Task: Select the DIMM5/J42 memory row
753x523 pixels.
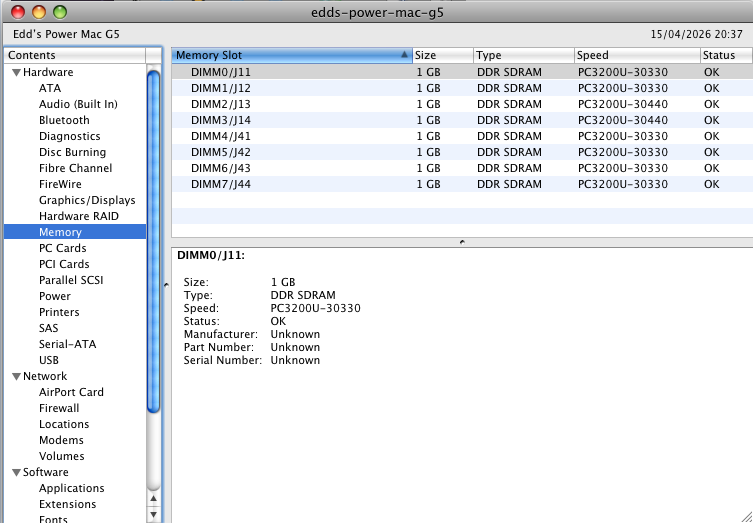Action: click(462, 152)
